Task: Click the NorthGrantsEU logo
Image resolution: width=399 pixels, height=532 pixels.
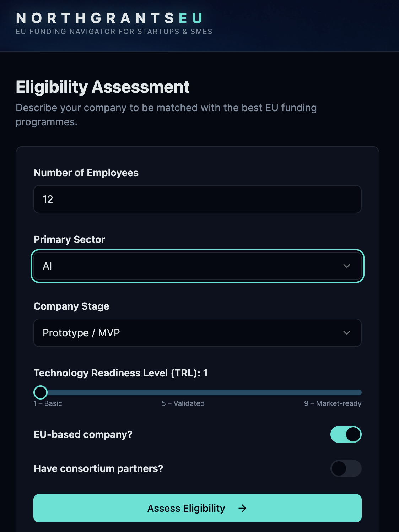Action: click(x=109, y=18)
